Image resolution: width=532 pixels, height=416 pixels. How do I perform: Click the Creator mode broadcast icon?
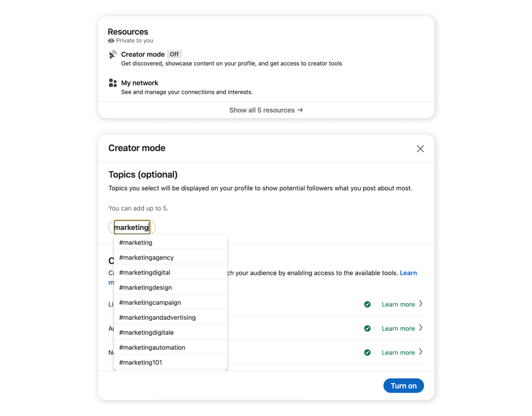coord(113,54)
